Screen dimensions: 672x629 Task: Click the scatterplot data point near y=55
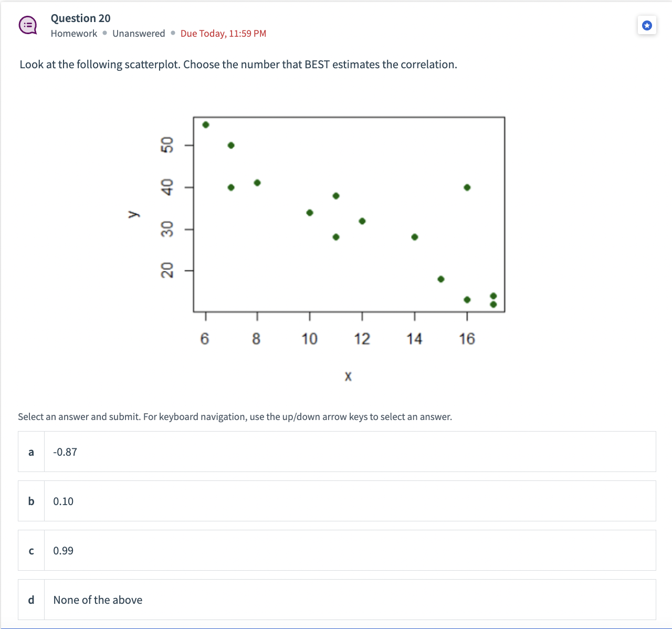[x=205, y=124]
